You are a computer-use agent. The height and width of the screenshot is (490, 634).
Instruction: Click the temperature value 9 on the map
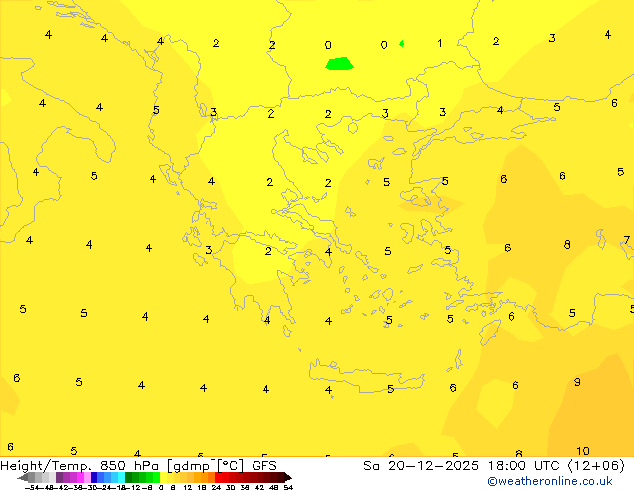(577, 382)
